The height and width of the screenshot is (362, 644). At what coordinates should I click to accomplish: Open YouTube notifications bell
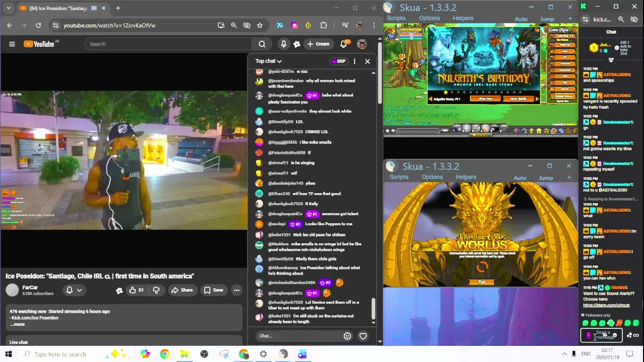click(344, 44)
